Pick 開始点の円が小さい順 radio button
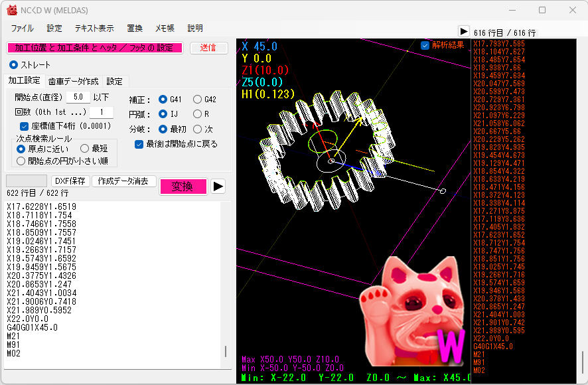The height and width of the screenshot is (385, 588). click(x=21, y=161)
